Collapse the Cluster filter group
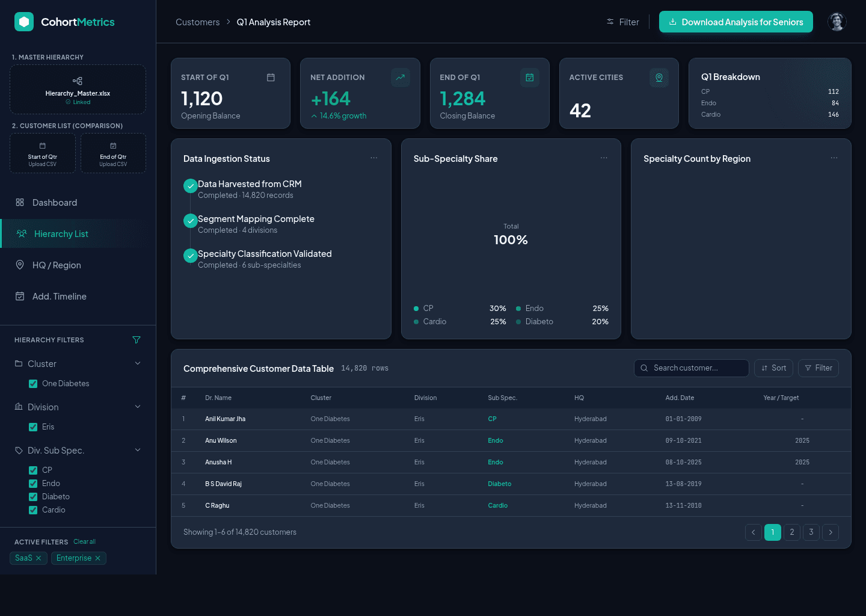Viewport: 866px width, 616px height. coord(138,363)
